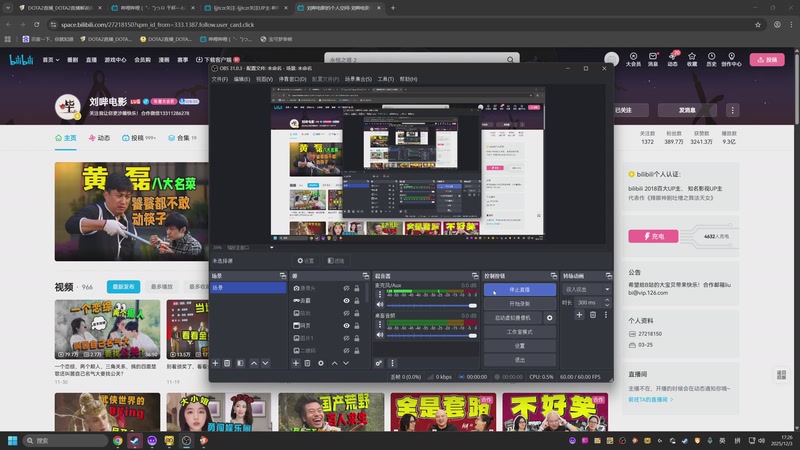800x450 pixels.
Task: Add a new source with the plus icon
Action: pyautogui.click(x=295, y=363)
